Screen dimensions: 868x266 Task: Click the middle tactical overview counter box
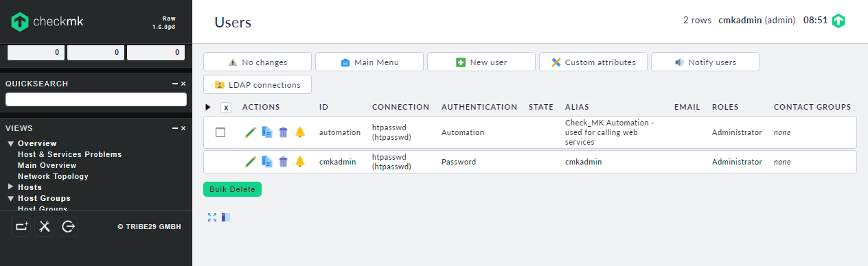coord(96,52)
